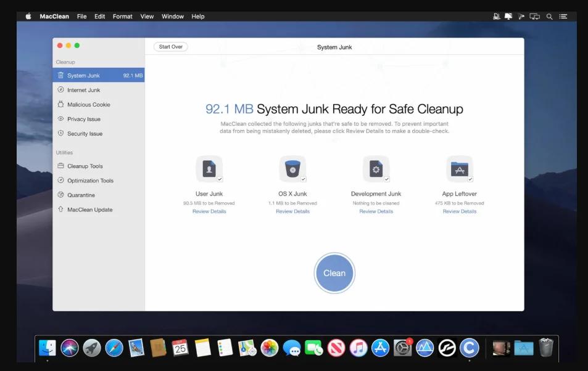Open Finder from the Dock
The height and width of the screenshot is (371, 588).
click(x=48, y=348)
